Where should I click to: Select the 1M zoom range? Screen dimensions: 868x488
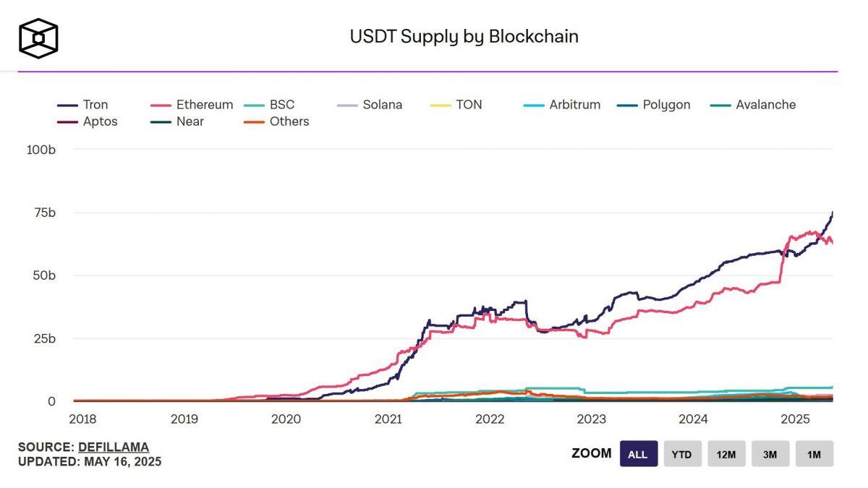click(814, 453)
